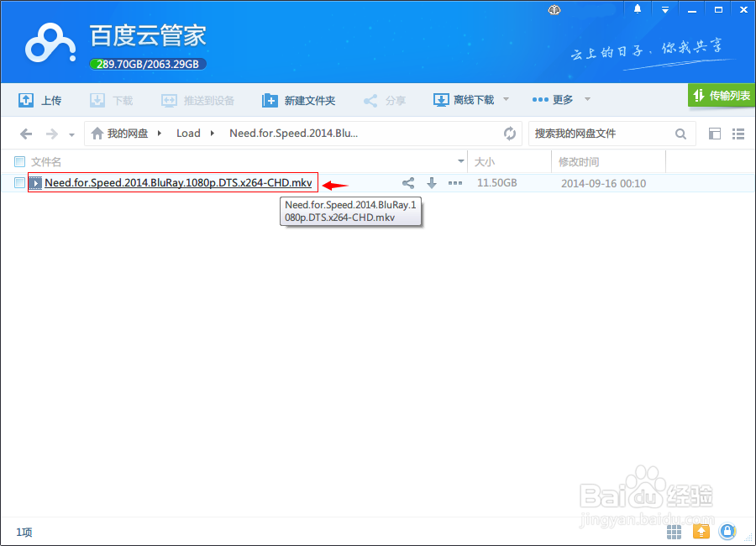The height and width of the screenshot is (546, 756).
Task: Expand arrow after Load breadcrumb
Action: [213, 133]
